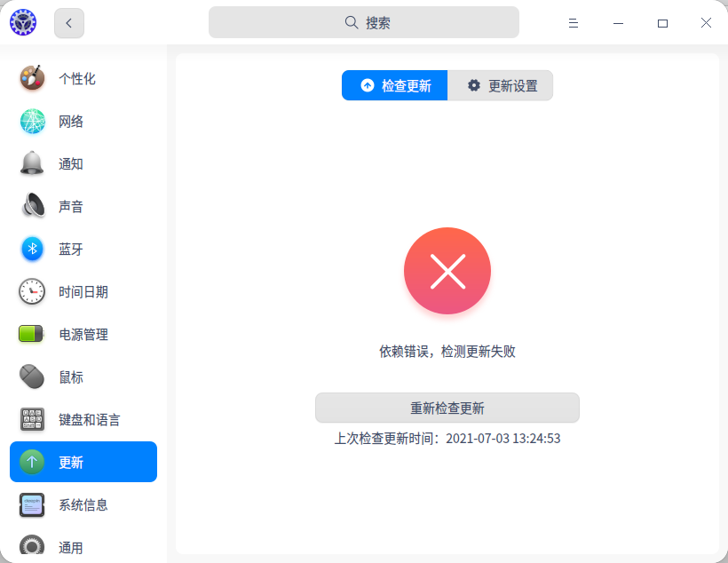Select 鼠标 in the sidebar
This screenshot has width=728, height=563.
coord(83,377)
